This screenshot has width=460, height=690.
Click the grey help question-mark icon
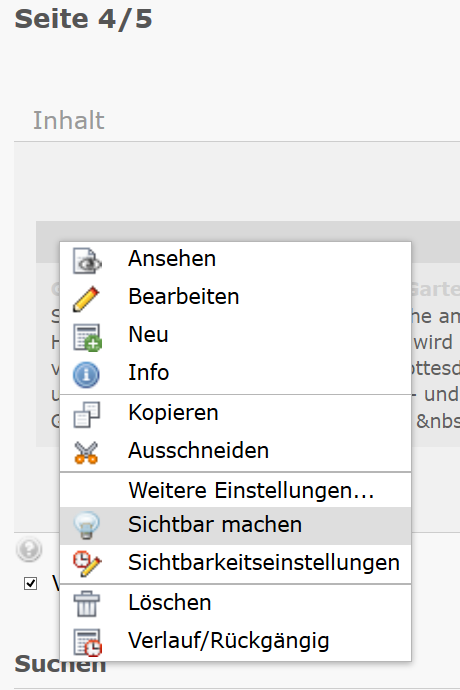pos(29,549)
